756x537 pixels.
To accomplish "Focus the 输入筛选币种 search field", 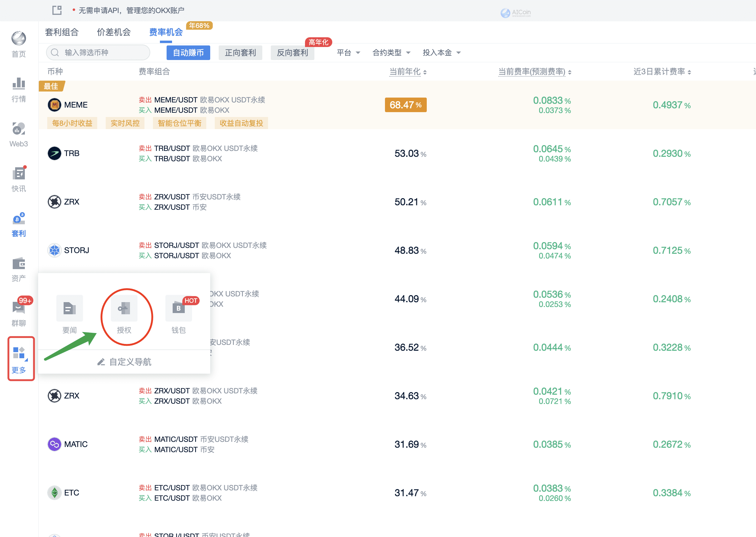I will pyautogui.click(x=98, y=52).
